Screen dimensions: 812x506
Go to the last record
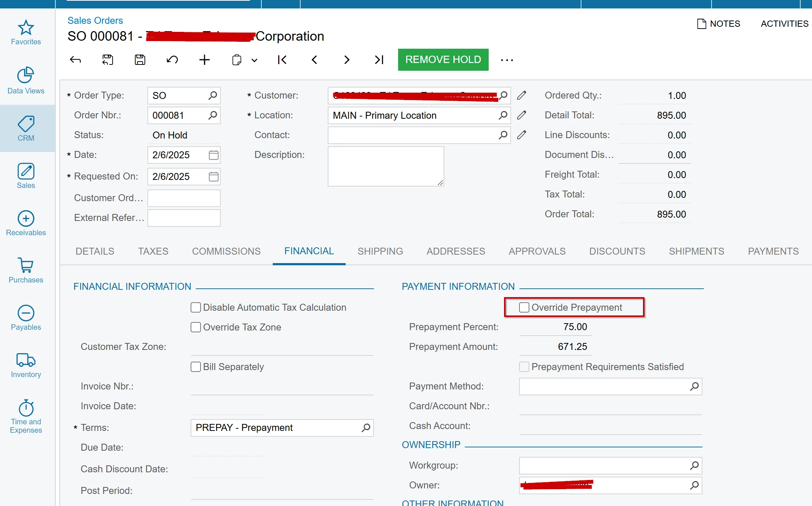[x=379, y=60]
